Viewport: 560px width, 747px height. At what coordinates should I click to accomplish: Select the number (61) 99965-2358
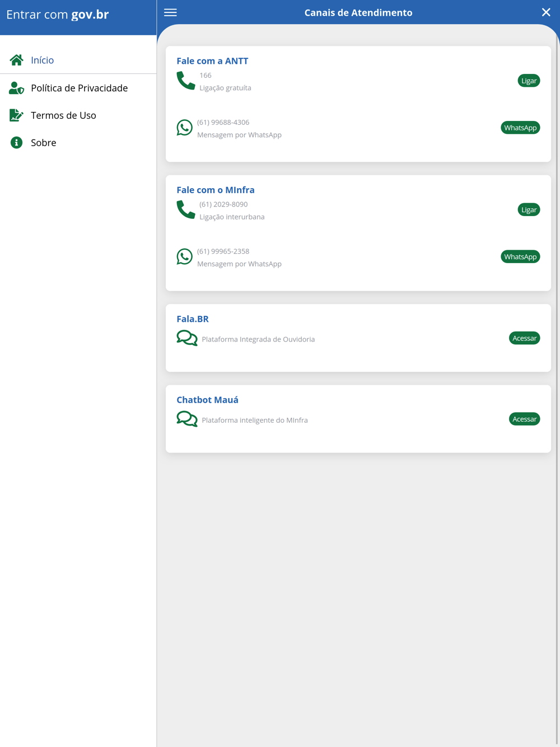223,251
